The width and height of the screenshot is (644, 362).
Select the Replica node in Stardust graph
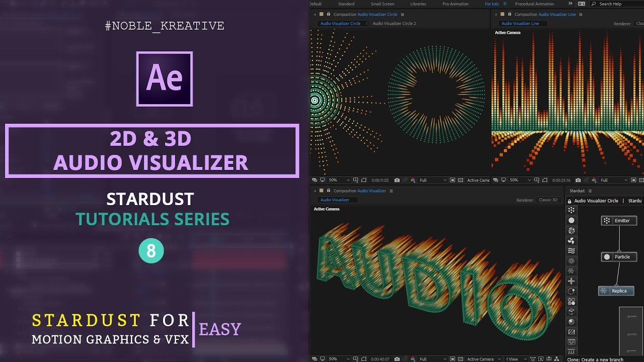pyautogui.click(x=616, y=291)
